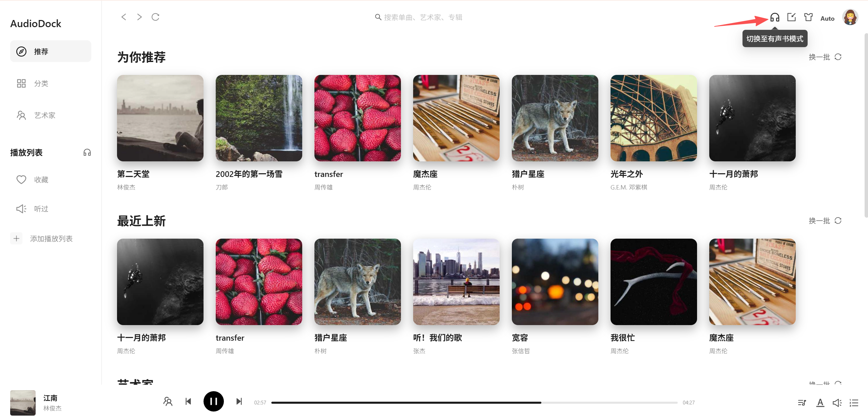Click the skin theme shirt icon

pyautogui.click(x=808, y=17)
